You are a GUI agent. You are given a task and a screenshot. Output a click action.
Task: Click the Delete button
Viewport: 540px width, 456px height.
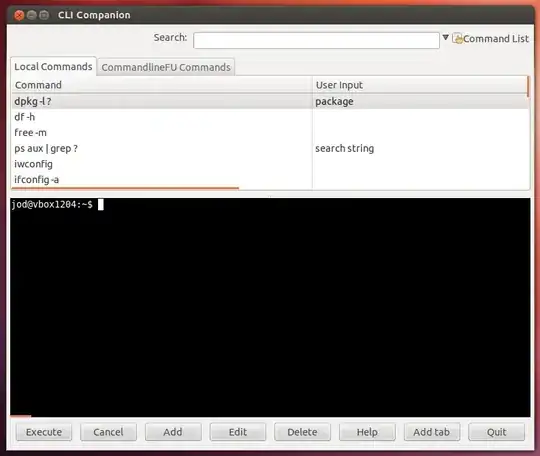tap(302, 432)
